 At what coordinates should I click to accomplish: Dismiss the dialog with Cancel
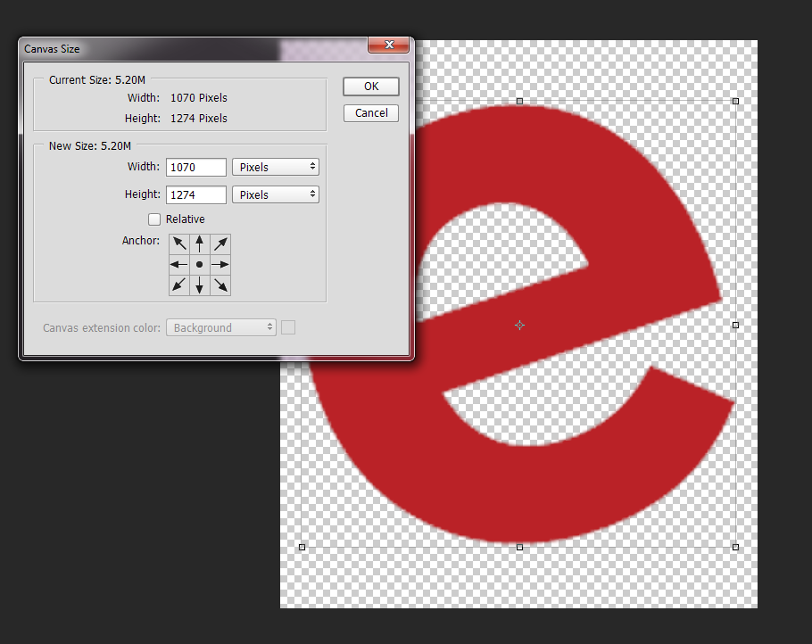(x=370, y=112)
